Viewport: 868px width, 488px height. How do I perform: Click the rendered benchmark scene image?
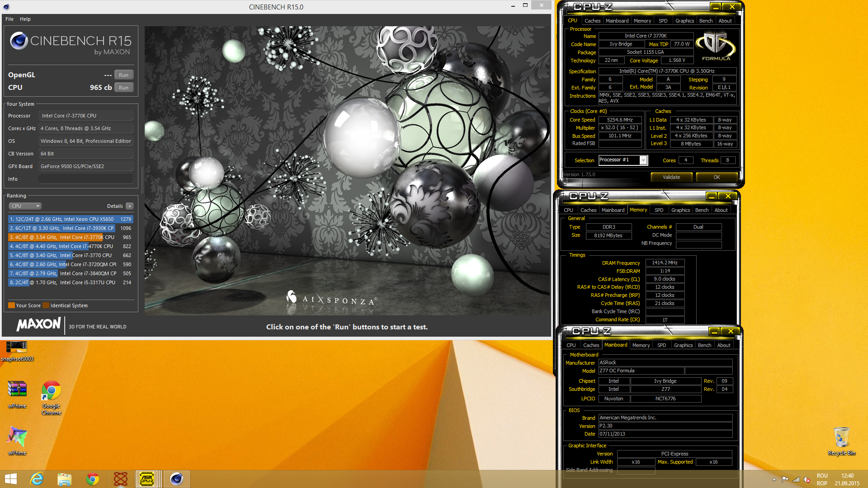click(347, 170)
